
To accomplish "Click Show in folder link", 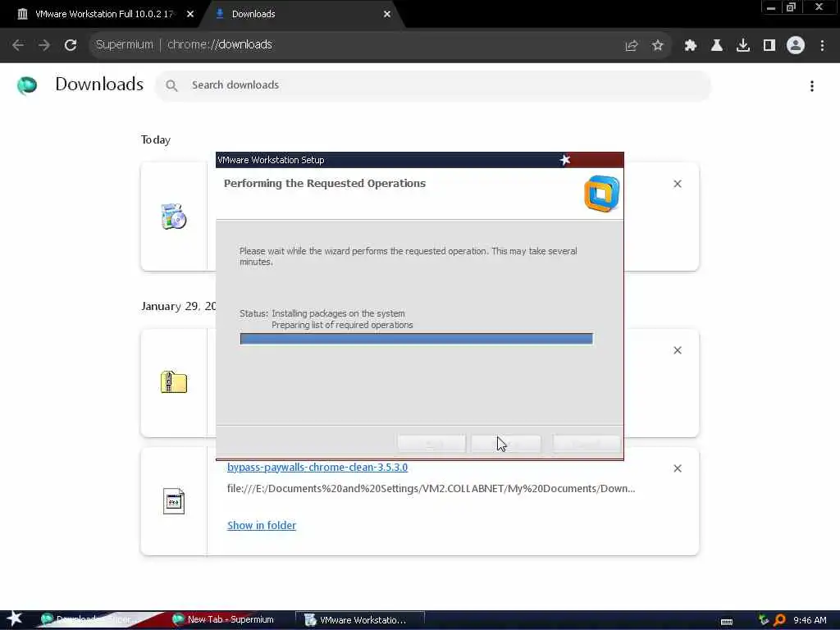I will (x=262, y=526).
